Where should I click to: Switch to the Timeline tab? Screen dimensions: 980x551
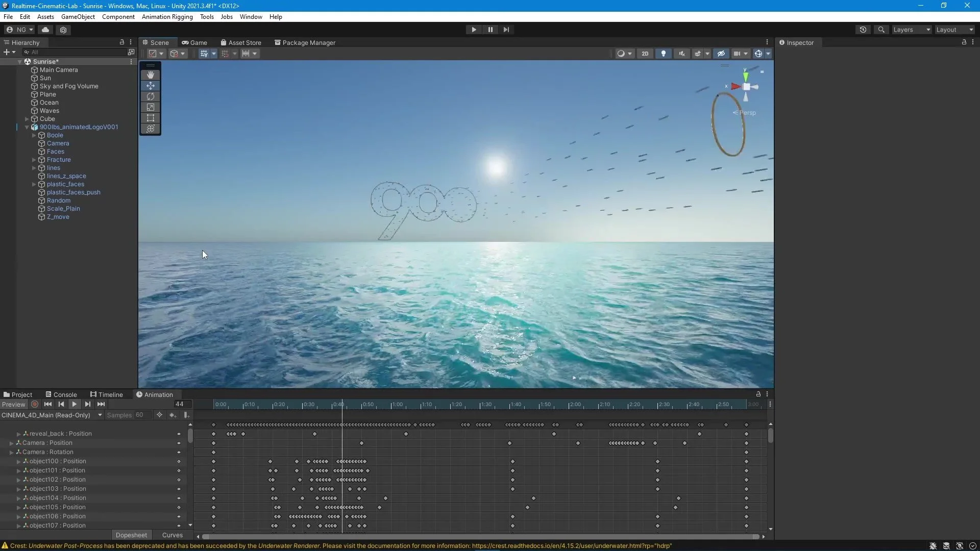[107, 394]
